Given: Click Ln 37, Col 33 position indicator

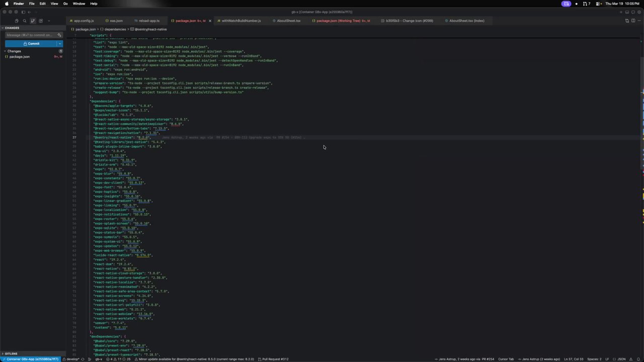Looking at the screenshot, I should pos(574,359).
